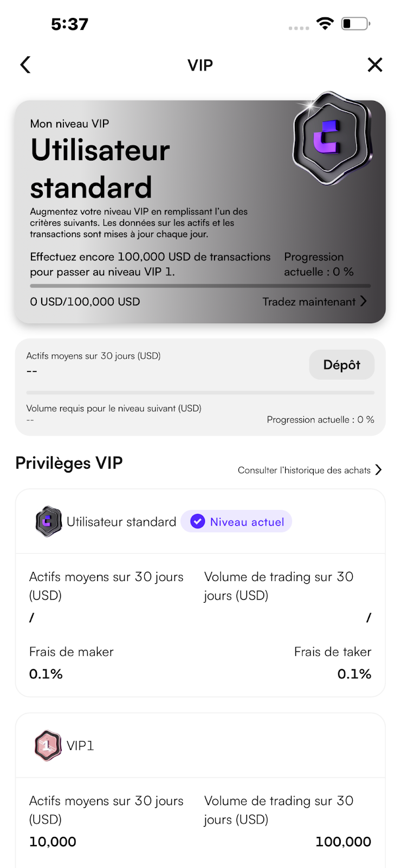Select the VIP1 level header
Screen dimensions: 401x868
point(200,745)
